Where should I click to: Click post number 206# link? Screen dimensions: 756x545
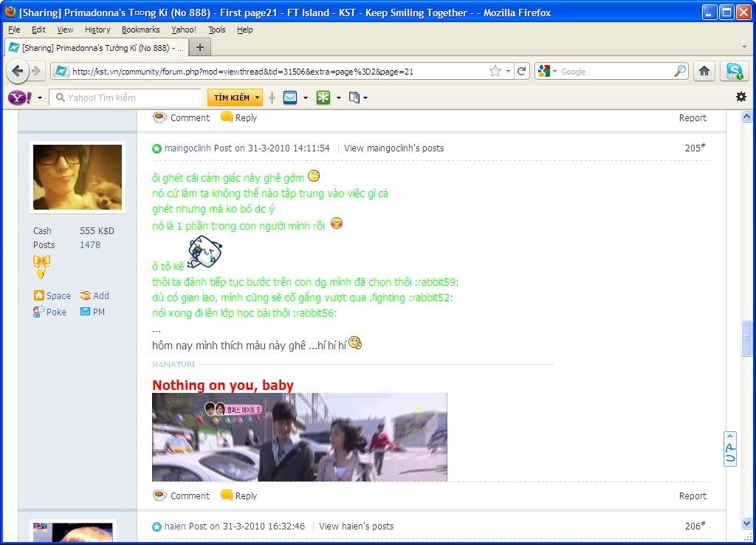click(x=695, y=526)
